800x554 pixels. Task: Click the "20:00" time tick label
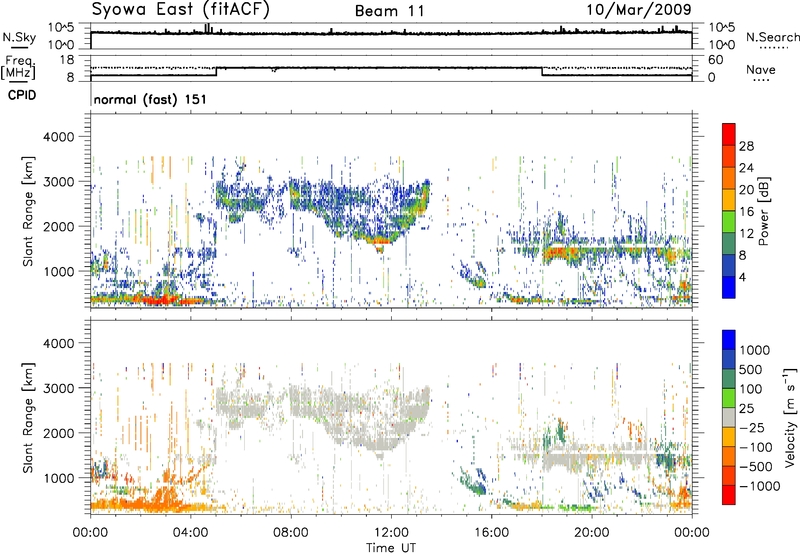point(591,532)
